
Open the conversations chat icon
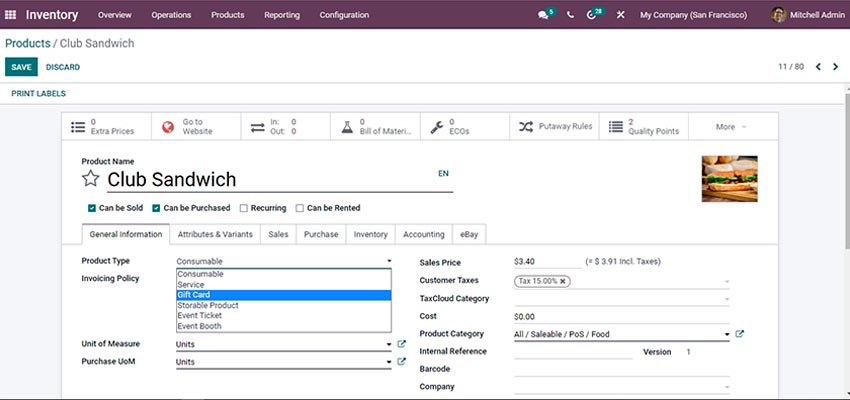pyautogui.click(x=543, y=15)
